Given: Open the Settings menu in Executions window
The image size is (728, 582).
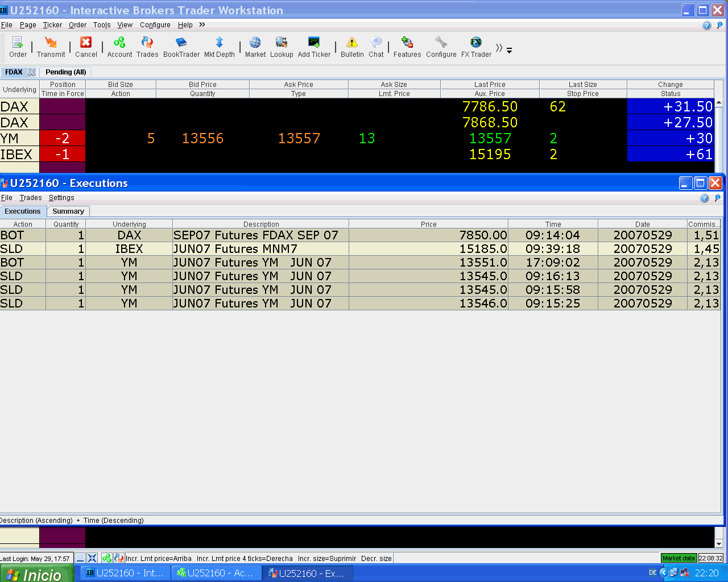Looking at the screenshot, I should click(x=61, y=198).
